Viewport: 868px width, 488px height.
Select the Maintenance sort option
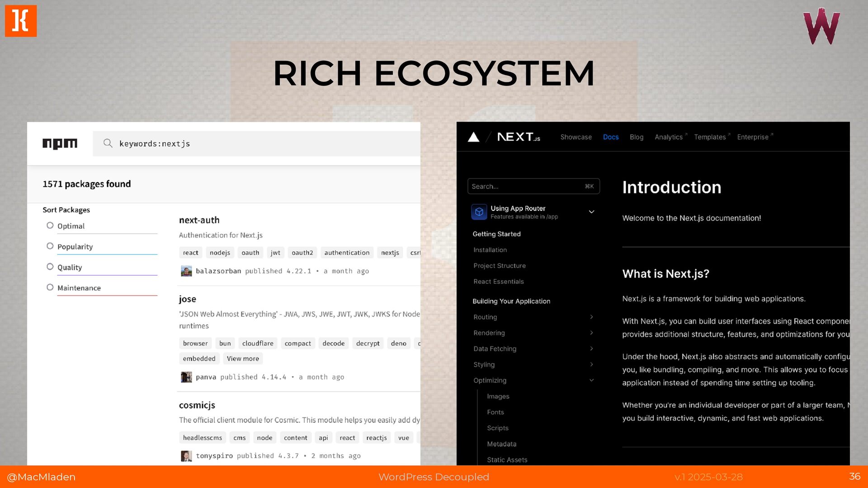point(50,287)
